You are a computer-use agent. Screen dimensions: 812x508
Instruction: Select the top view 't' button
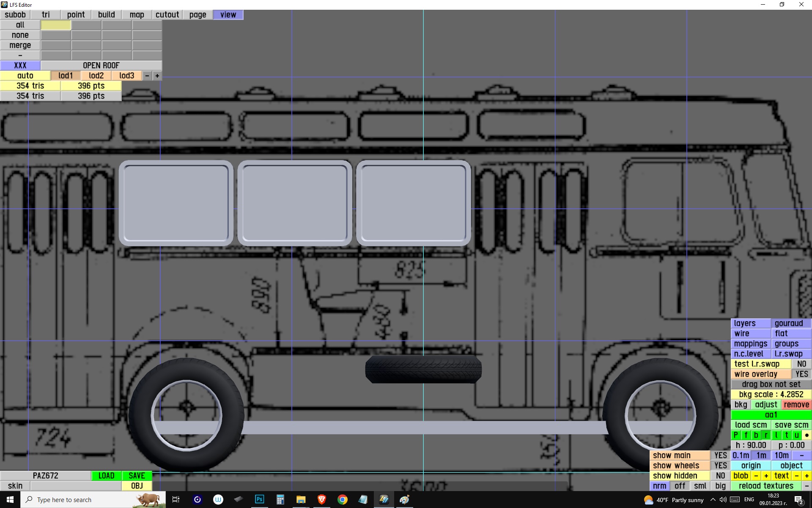pos(786,435)
